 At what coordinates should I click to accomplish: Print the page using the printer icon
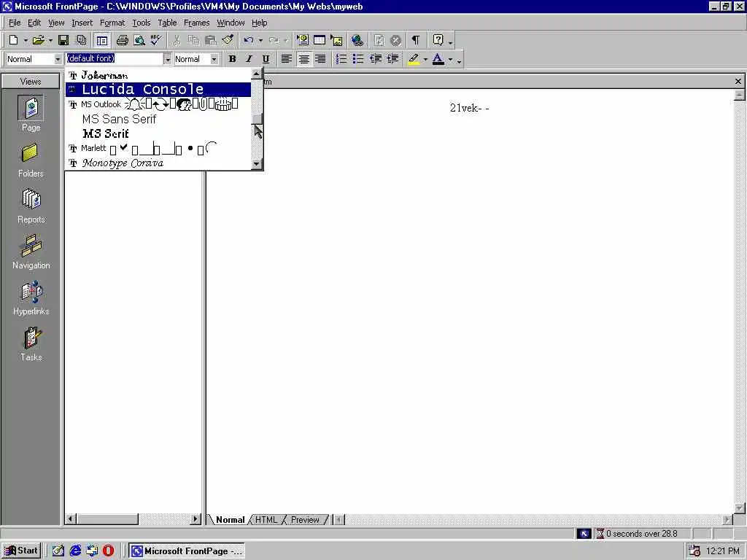122,41
